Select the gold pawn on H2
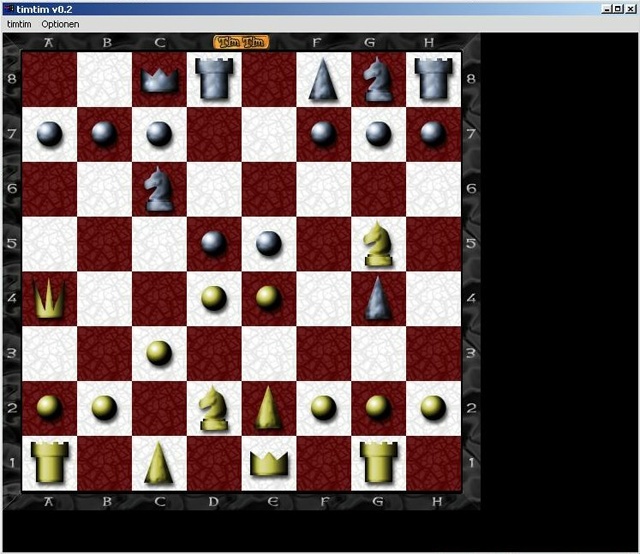 433,408
